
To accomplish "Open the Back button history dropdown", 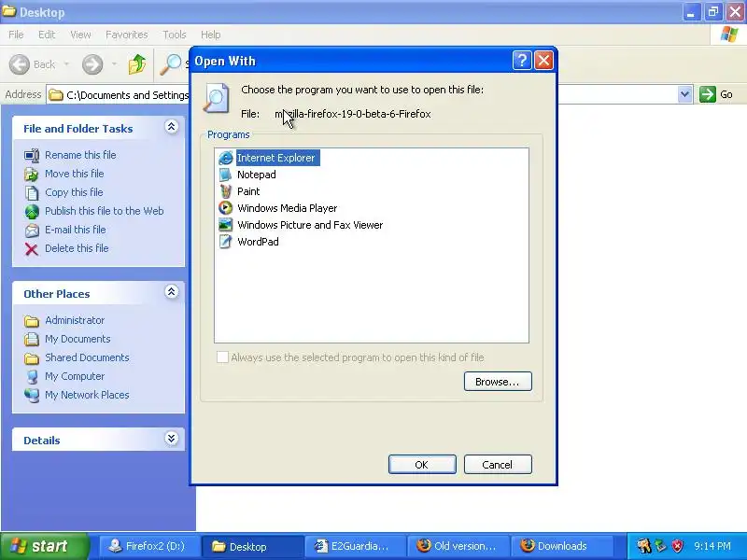I will [66, 64].
